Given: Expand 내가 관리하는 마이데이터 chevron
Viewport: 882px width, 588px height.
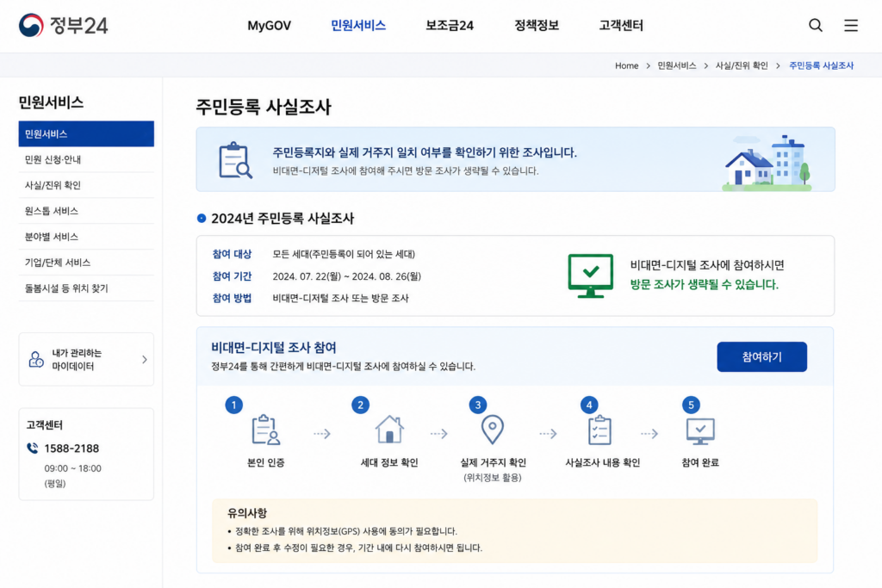Looking at the screenshot, I should pyautogui.click(x=145, y=359).
